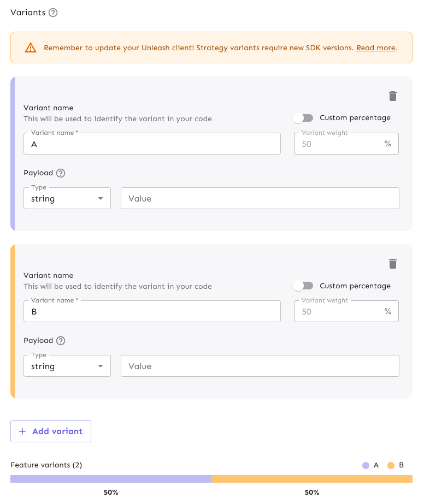Delete variant B with the trash icon
Image resolution: width=424 pixels, height=504 pixels.
[x=392, y=264]
